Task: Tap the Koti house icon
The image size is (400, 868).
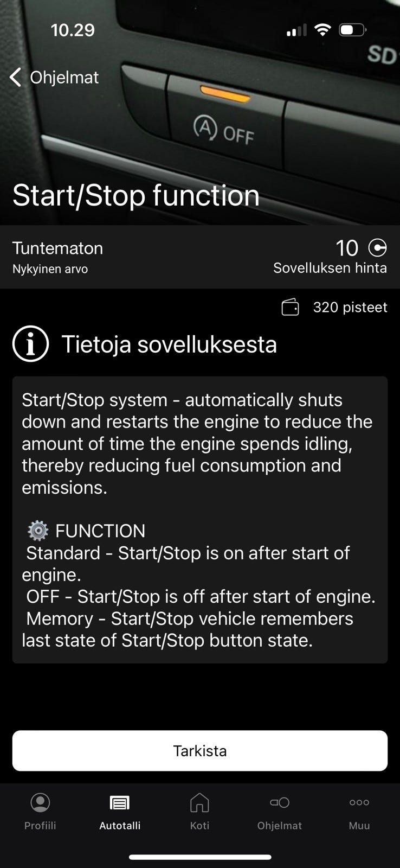Action: (x=199, y=802)
